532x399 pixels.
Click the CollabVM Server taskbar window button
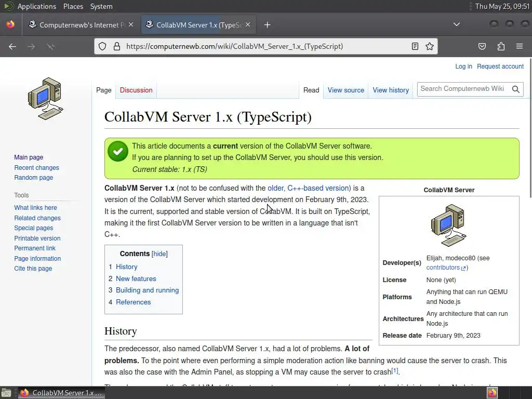pyautogui.click(x=61, y=393)
